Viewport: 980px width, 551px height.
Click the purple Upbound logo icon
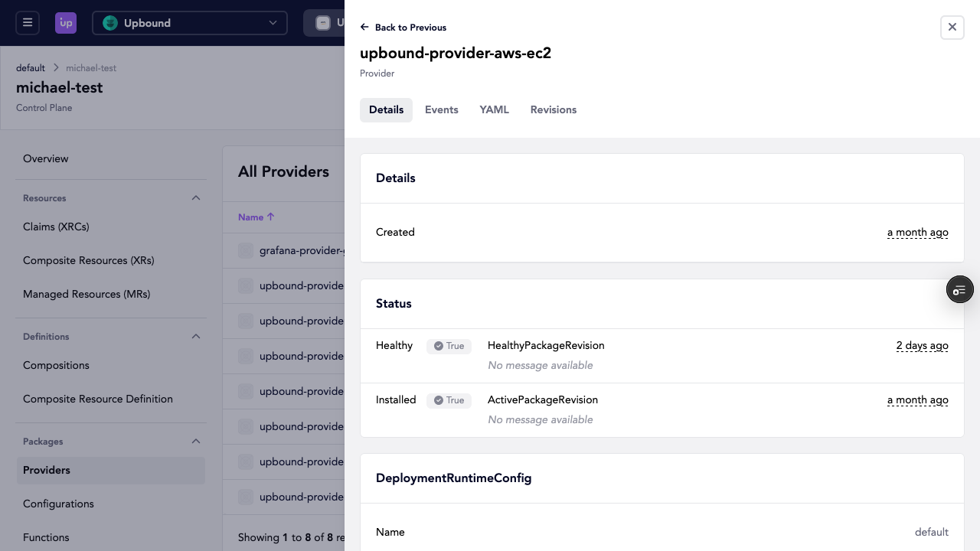pyautogui.click(x=66, y=23)
